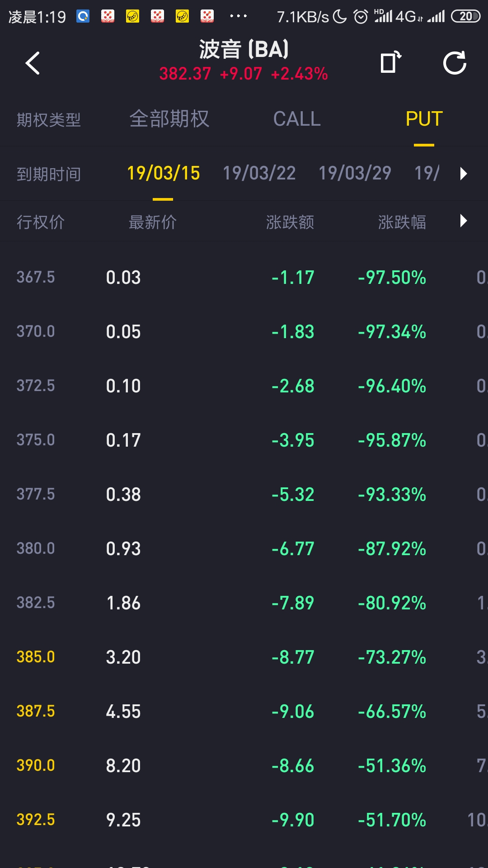Screen dimensions: 488x868
Task: Tap change amount -5.32
Action: 293,494
